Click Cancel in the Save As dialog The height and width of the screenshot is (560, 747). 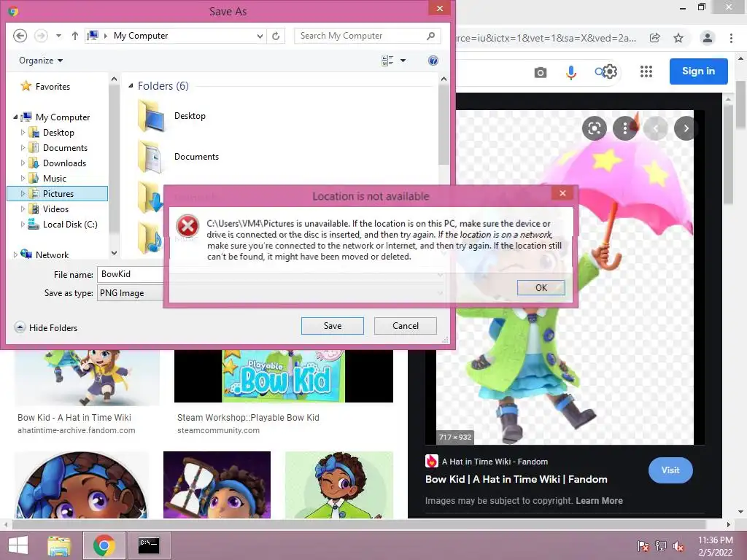406,326
